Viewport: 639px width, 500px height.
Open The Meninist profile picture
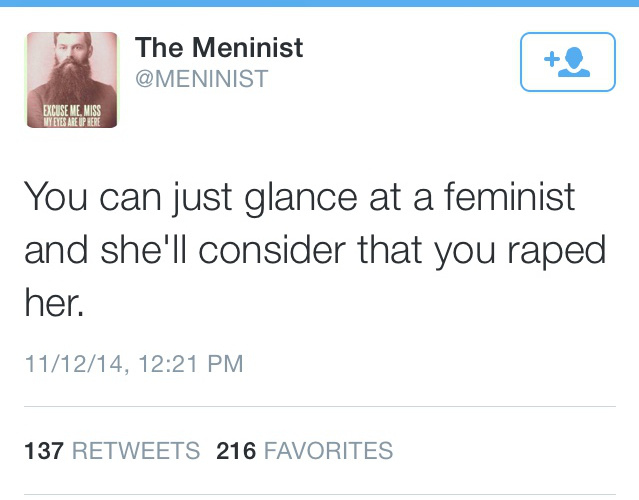72,80
